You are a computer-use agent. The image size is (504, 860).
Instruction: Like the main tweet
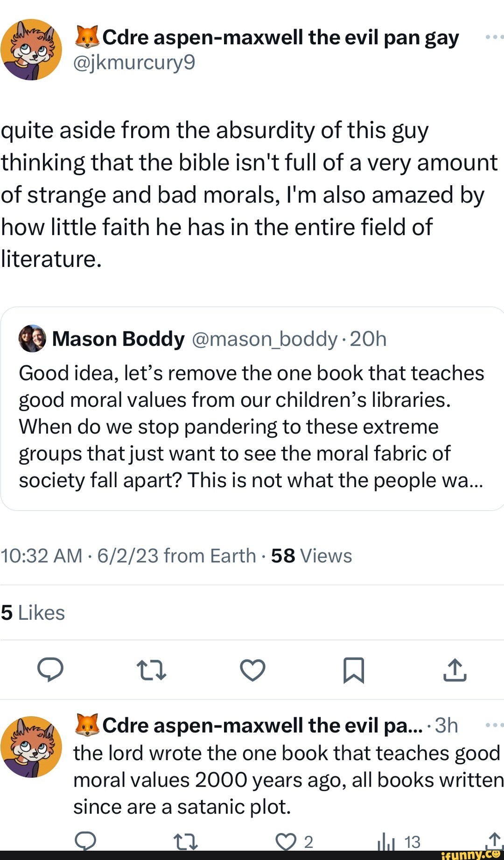252,670
